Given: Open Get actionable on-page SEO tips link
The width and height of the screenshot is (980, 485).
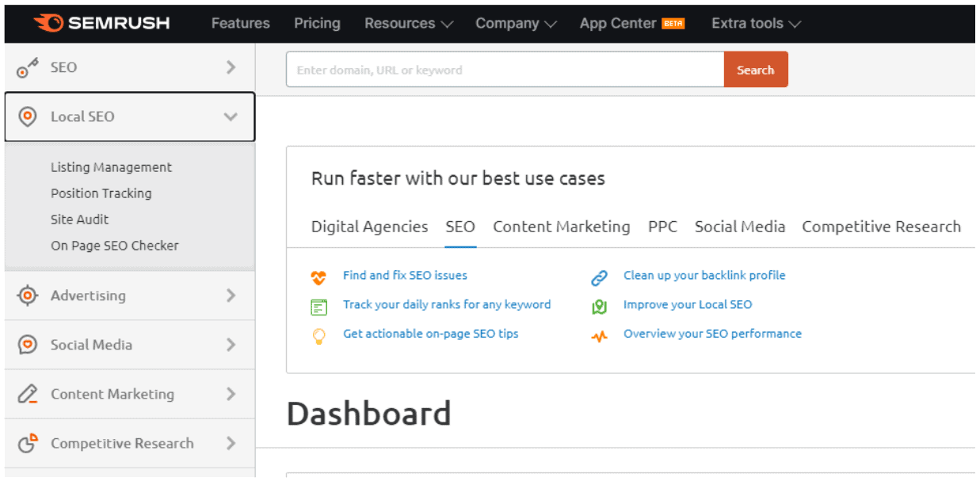Looking at the screenshot, I should pyautogui.click(x=431, y=334).
